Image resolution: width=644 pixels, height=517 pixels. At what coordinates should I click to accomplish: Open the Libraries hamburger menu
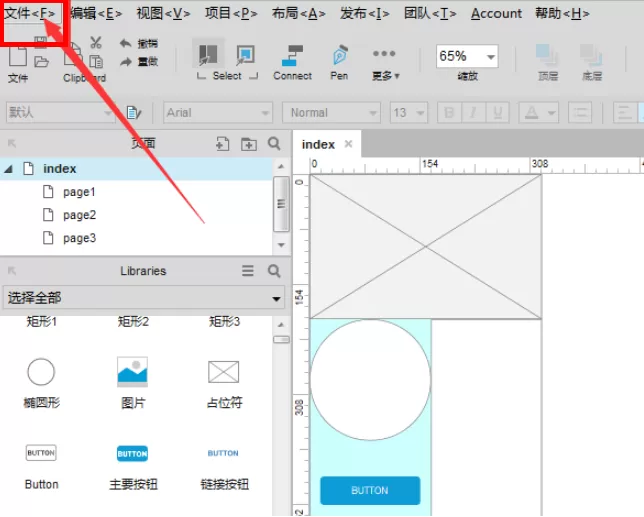tap(248, 271)
